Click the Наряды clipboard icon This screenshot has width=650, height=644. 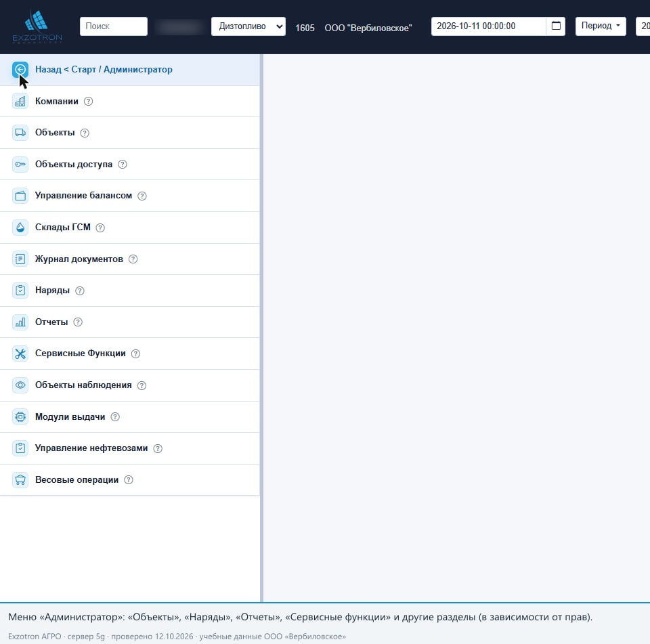(x=20, y=291)
